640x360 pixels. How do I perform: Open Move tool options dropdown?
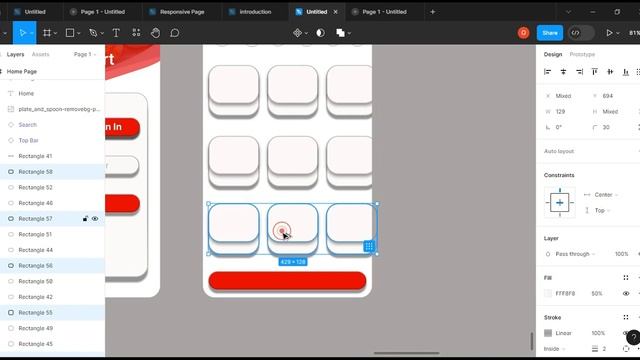(x=31, y=33)
